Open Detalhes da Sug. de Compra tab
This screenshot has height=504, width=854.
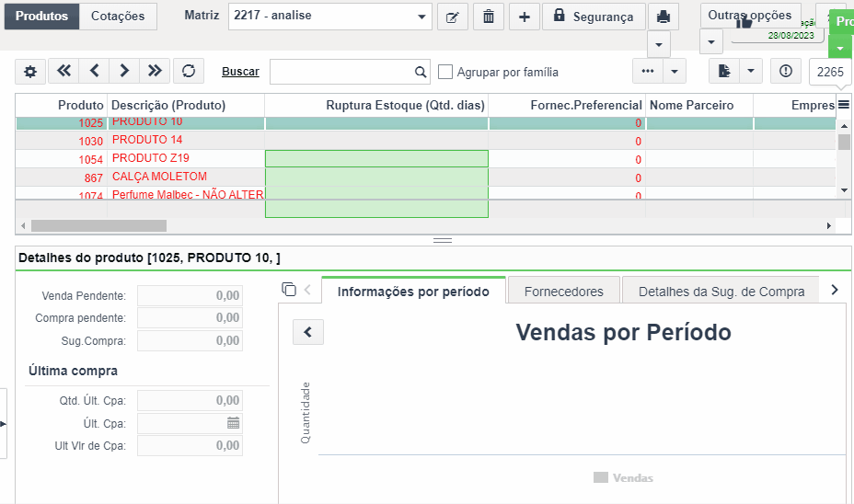pyautogui.click(x=721, y=292)
